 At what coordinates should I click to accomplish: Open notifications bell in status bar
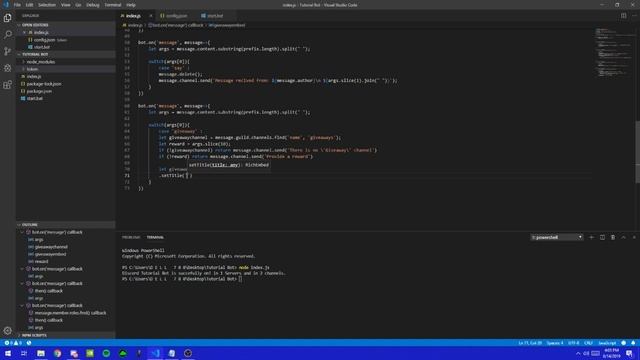coord(633,343)
